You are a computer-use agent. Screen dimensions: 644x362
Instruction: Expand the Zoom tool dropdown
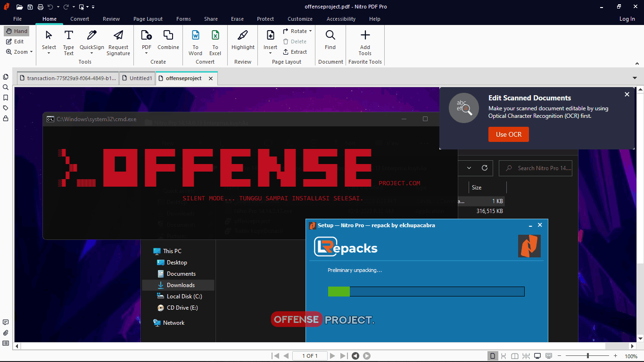pyautogui.click(x=31, y=52)
